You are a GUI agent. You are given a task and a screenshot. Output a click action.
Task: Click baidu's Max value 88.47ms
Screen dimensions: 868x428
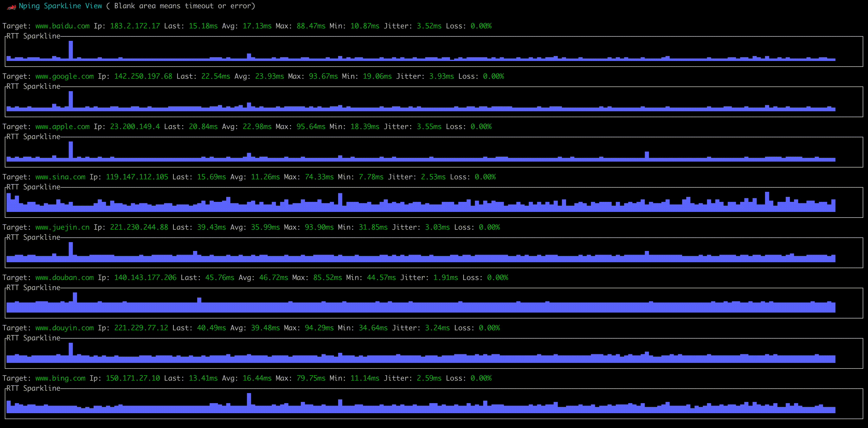coord(311,26)
